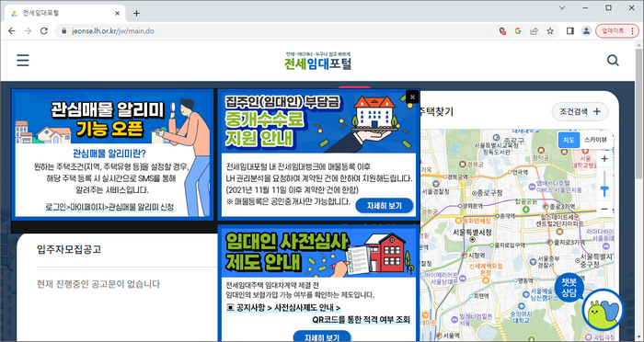Click the 관심매물 알리미 banner
Viewport: 644px width, 342px height.
tap(112, 154)
